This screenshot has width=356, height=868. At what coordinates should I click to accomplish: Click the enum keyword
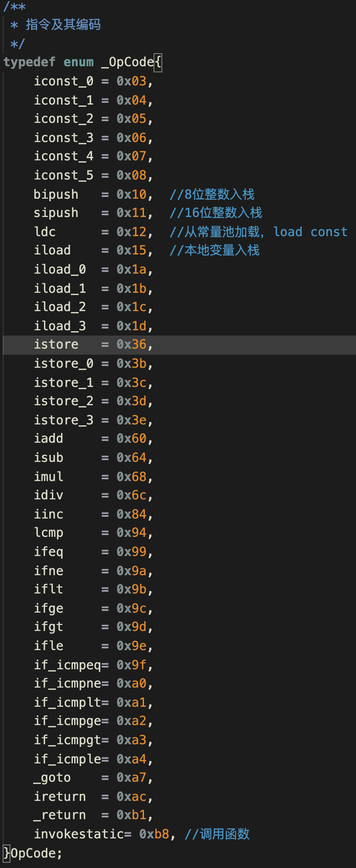[x=79, y=62]
